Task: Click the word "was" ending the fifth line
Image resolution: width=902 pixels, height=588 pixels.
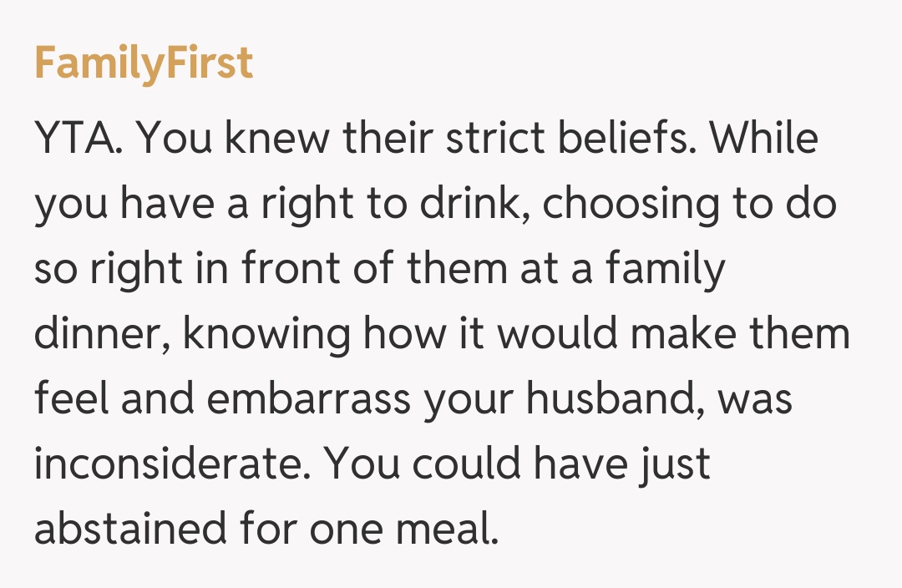Action: [755, 400]
